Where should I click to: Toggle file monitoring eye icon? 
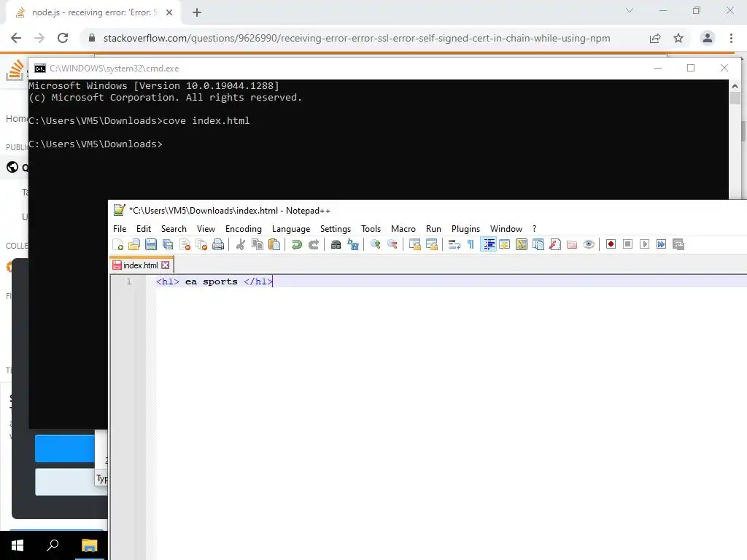pos(589,244)
